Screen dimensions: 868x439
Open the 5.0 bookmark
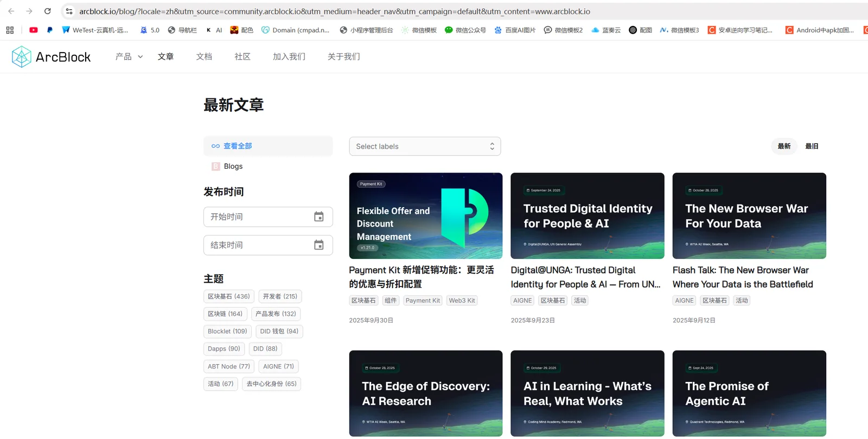(150, 30)
